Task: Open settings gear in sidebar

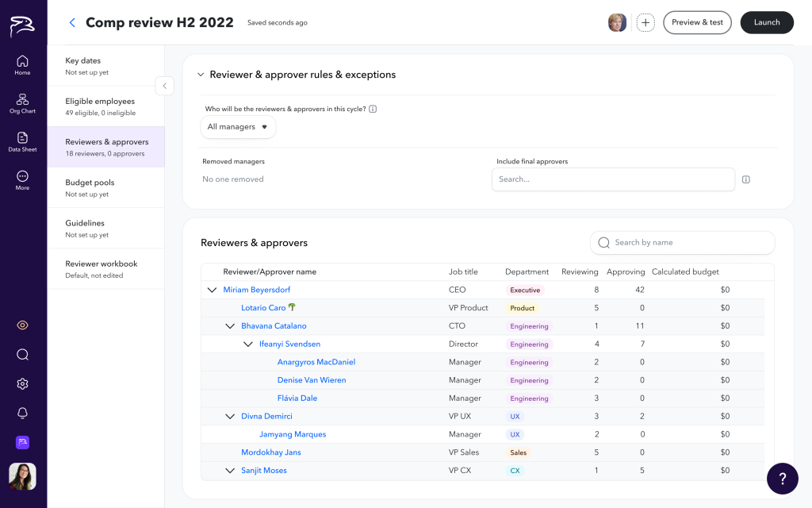Action: [x=22, y=384]
